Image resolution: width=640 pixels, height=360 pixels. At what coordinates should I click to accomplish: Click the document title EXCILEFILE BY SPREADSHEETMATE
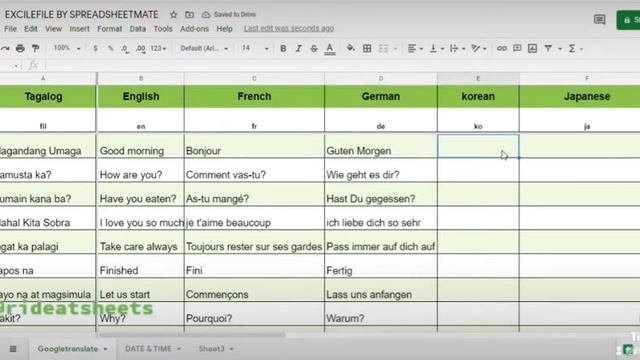pyautogui.click(x=82, y=15)
